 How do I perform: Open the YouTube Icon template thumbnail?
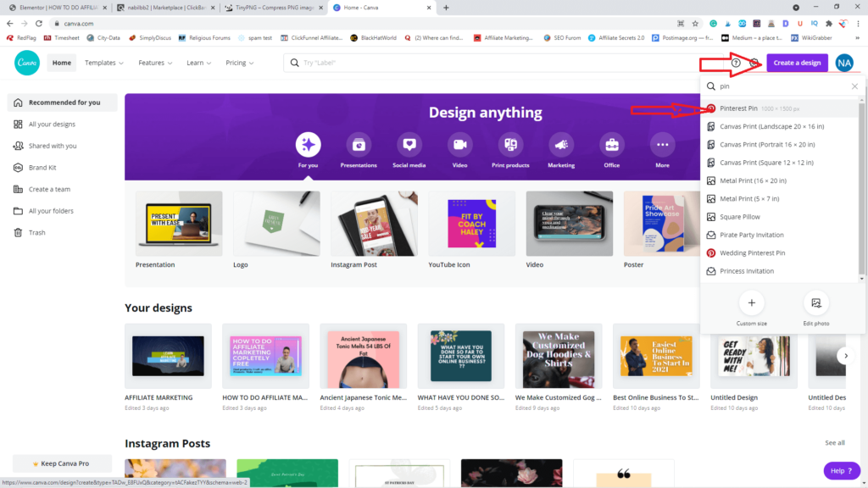tap(471, 224)
